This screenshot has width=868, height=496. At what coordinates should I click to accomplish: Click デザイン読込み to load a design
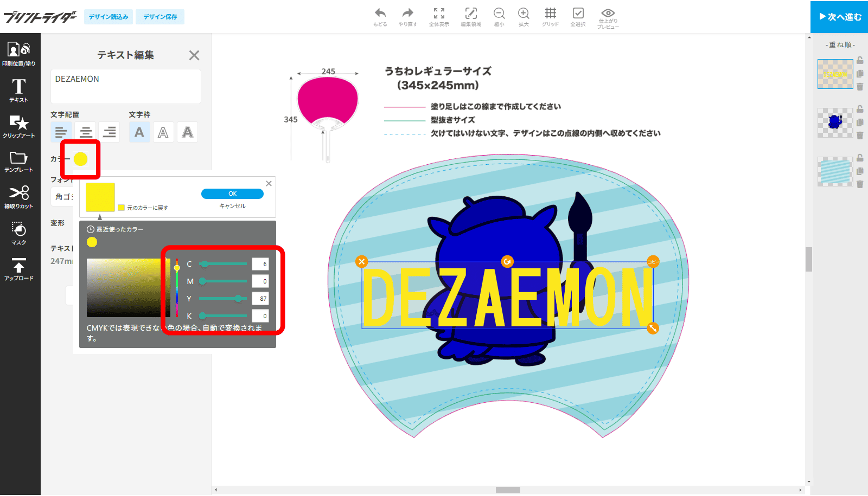point(108,17)
